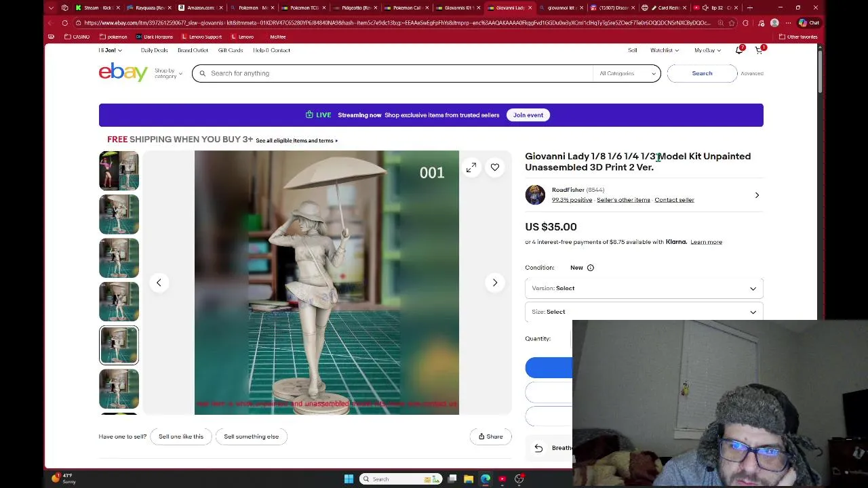
Task: Click browser back arrow
Action: coord(51,22)
